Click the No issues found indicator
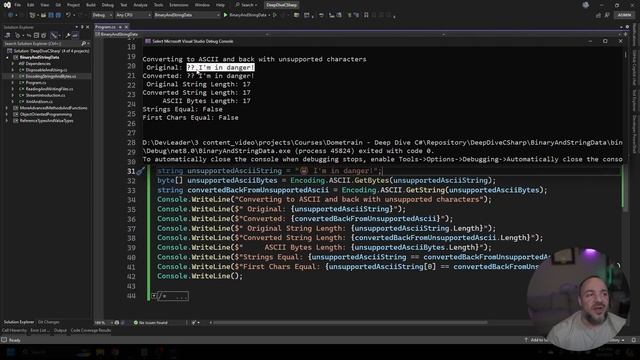 [151, 322]
